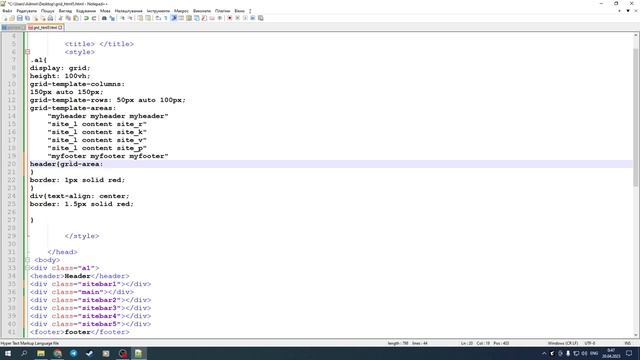Save the file with the Save icon
Image resolution: width=640 pixels, height=360 pixels.
pos(20,18)
